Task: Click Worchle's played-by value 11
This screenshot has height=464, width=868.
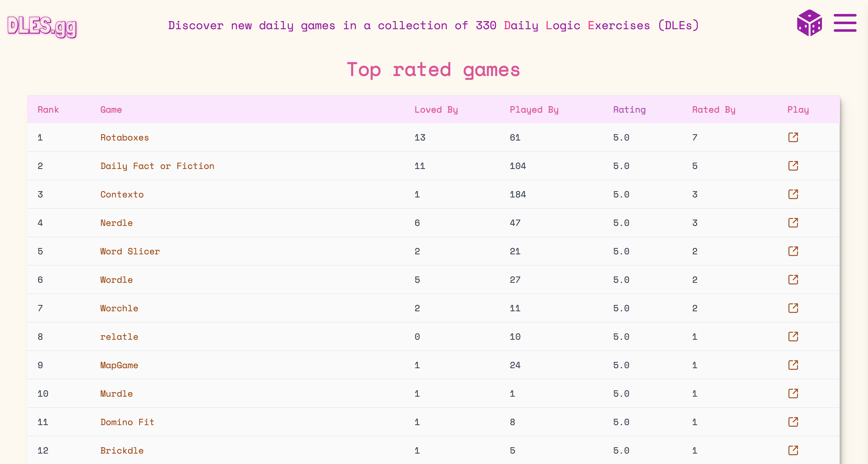Action: point(515,308)
